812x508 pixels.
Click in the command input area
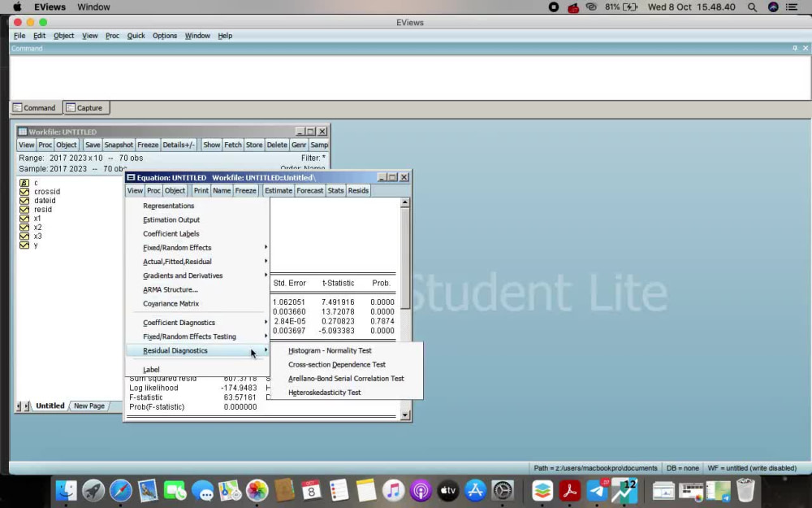409,76
